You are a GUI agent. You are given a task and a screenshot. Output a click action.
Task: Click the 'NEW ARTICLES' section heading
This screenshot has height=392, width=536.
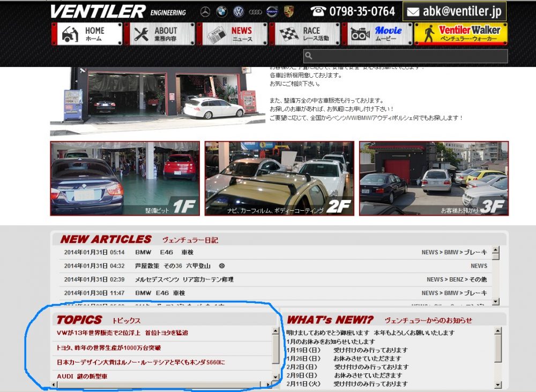pos(106,239)
